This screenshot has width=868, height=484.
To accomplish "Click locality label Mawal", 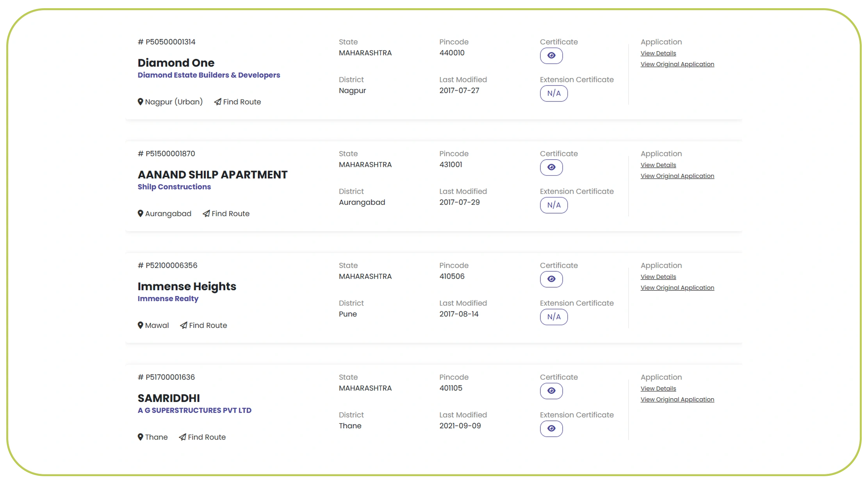I will coord(157,325).
